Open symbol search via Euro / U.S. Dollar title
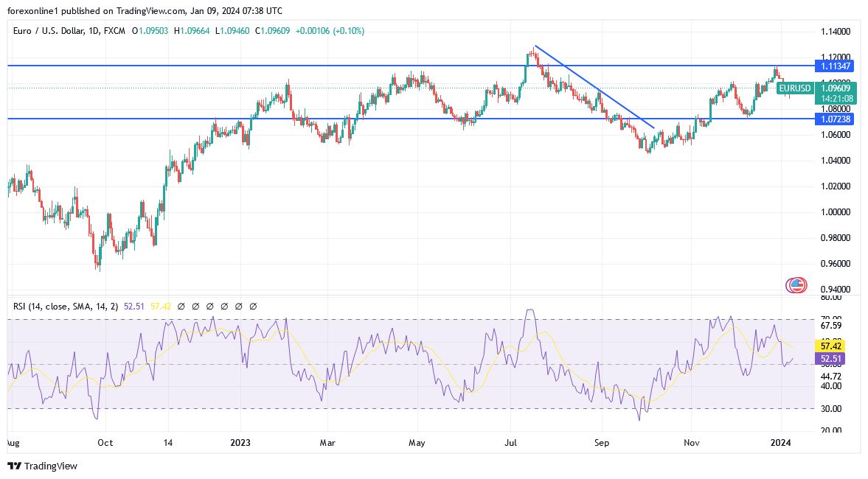Viewport: 868px width, 479px height. tap(49, 32)
